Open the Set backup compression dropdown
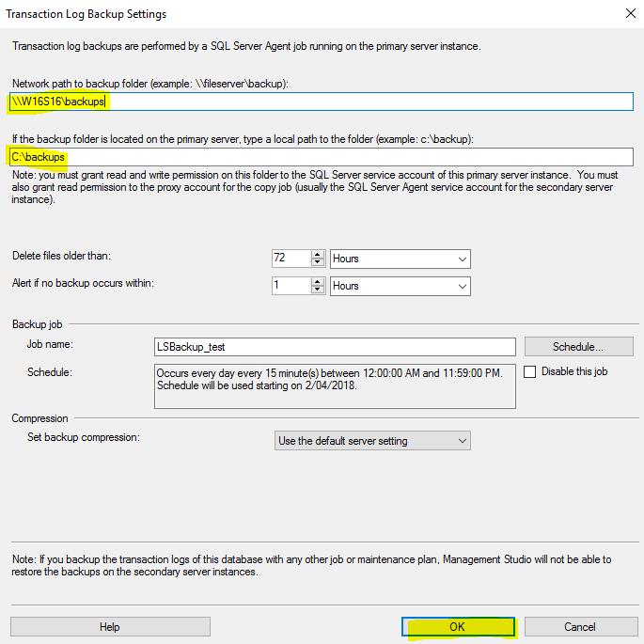The image size is (644, 644). tap(372, 441)
